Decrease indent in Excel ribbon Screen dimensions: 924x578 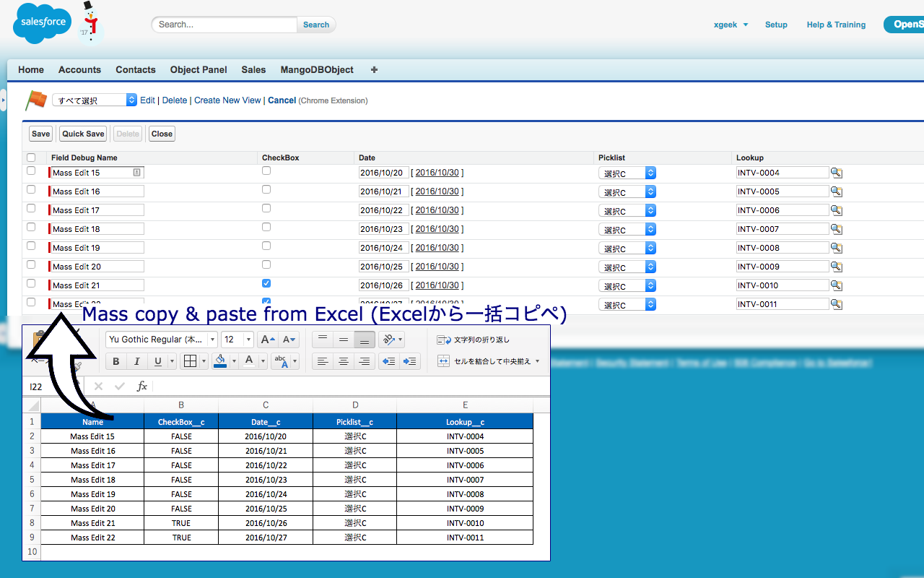[389, 361]
